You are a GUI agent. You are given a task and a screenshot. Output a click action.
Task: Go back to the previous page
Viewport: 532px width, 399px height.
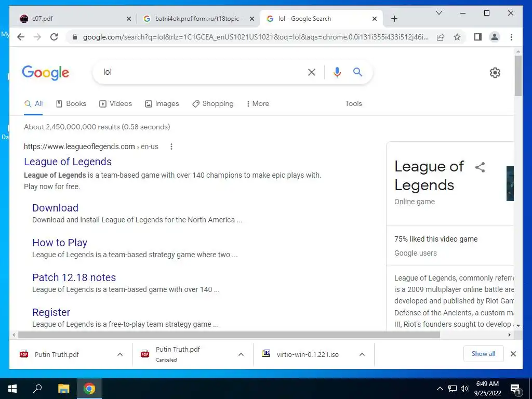pyautogui.click(x=21, y=37)
